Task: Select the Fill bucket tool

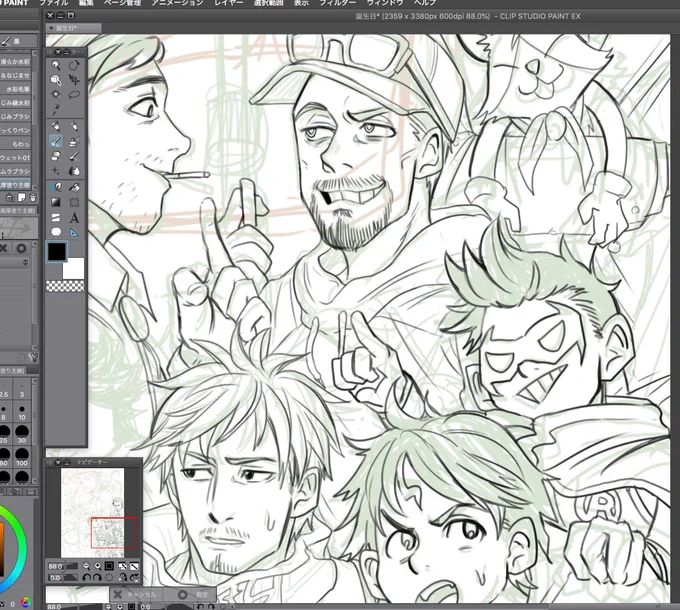Action: [74, 187]
